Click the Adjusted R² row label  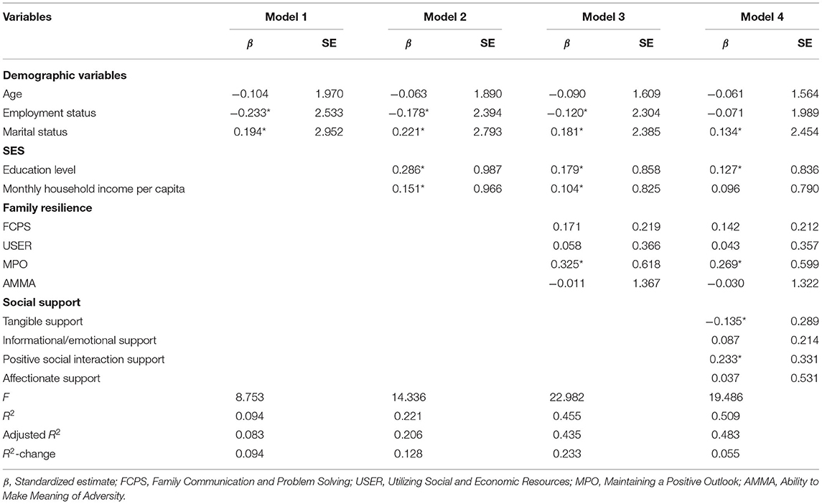[x=32, y=435]
